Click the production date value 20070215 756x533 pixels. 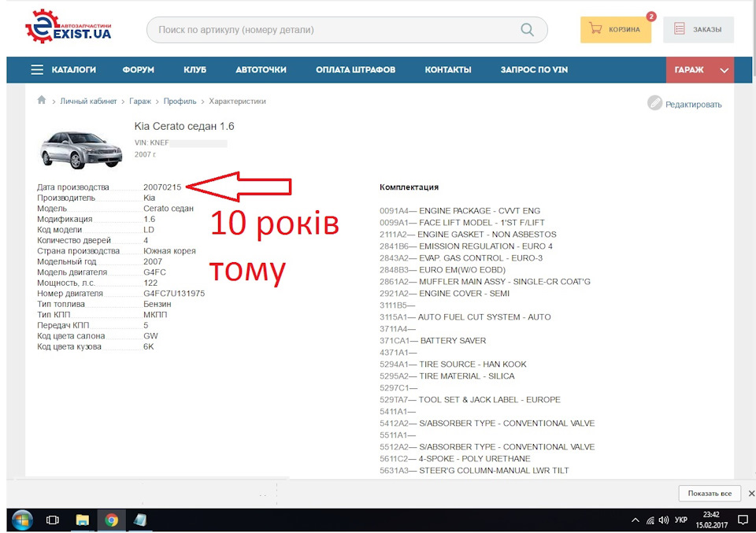point(162,187)
